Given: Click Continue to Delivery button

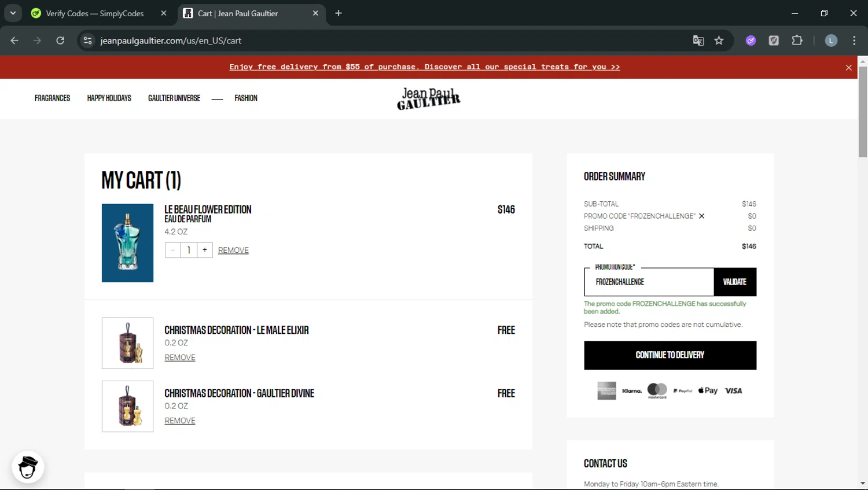Looking at the screenshot, I should [x=670, y=355].
